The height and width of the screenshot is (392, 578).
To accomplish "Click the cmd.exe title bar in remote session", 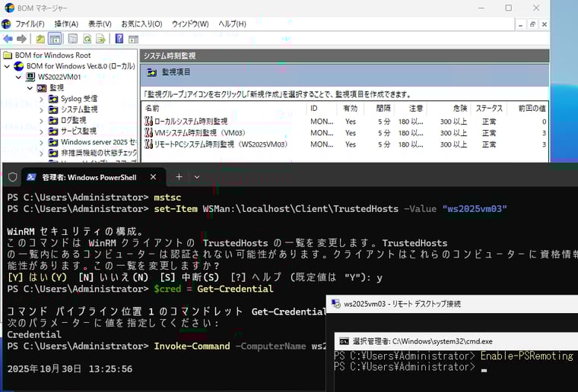I will pyautogui.click(x=456, y=341).
